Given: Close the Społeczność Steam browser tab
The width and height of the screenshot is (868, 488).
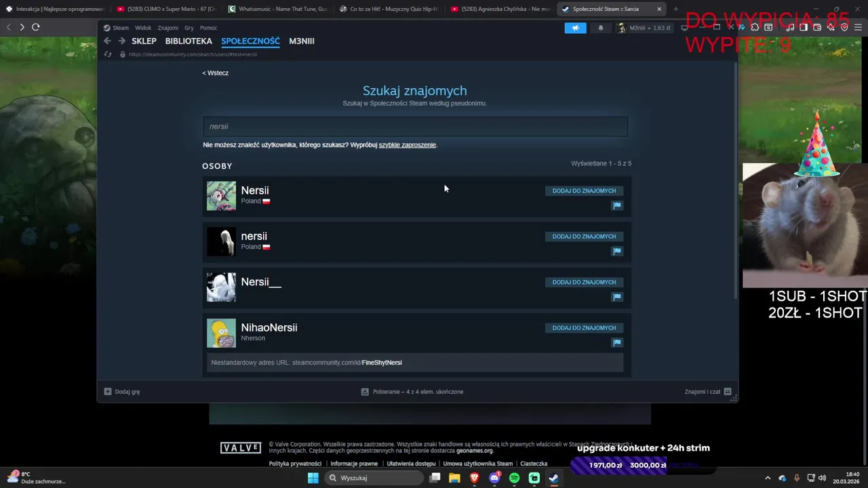Looking at the screenshot, I should (658, 9).
